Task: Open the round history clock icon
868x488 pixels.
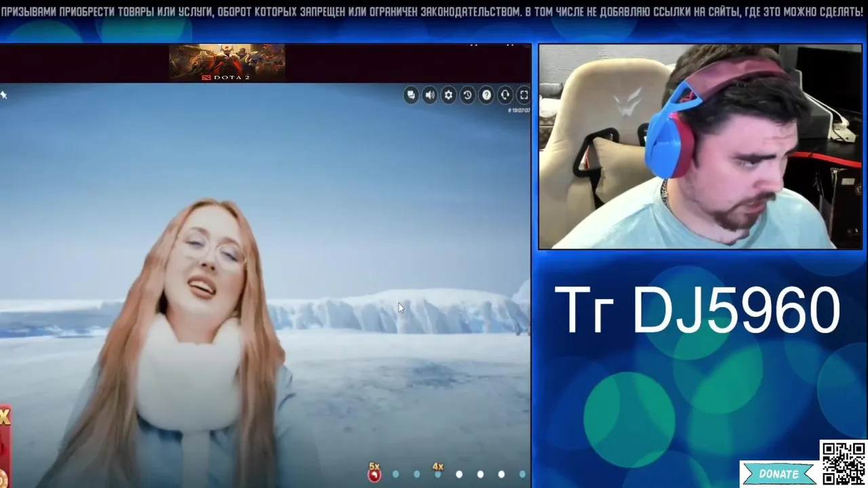Action: tap(467, 96)
